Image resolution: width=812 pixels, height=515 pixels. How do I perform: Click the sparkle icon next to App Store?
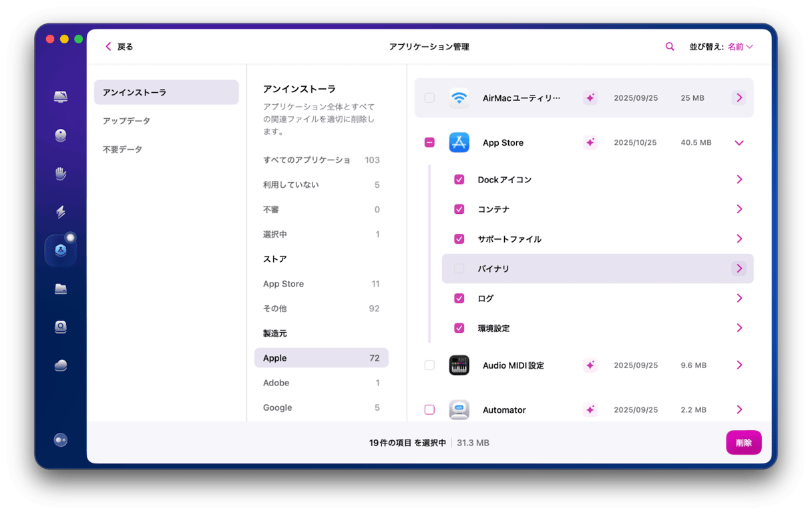point(590,142)
